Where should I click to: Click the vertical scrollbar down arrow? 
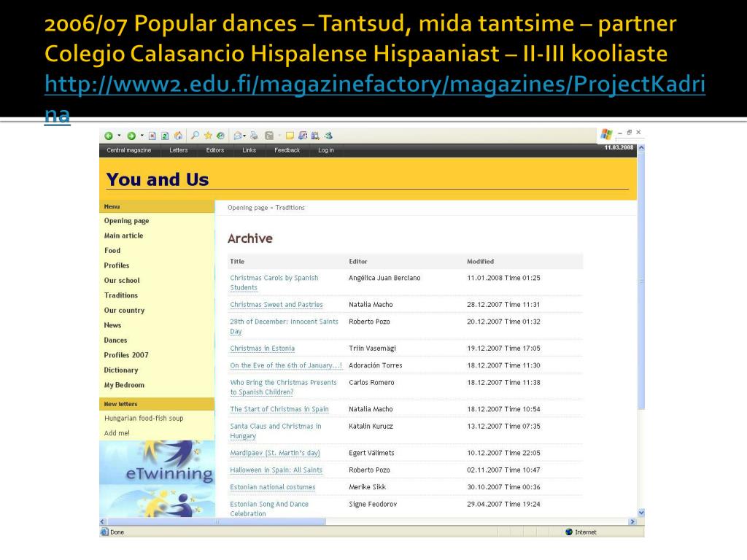641,513
